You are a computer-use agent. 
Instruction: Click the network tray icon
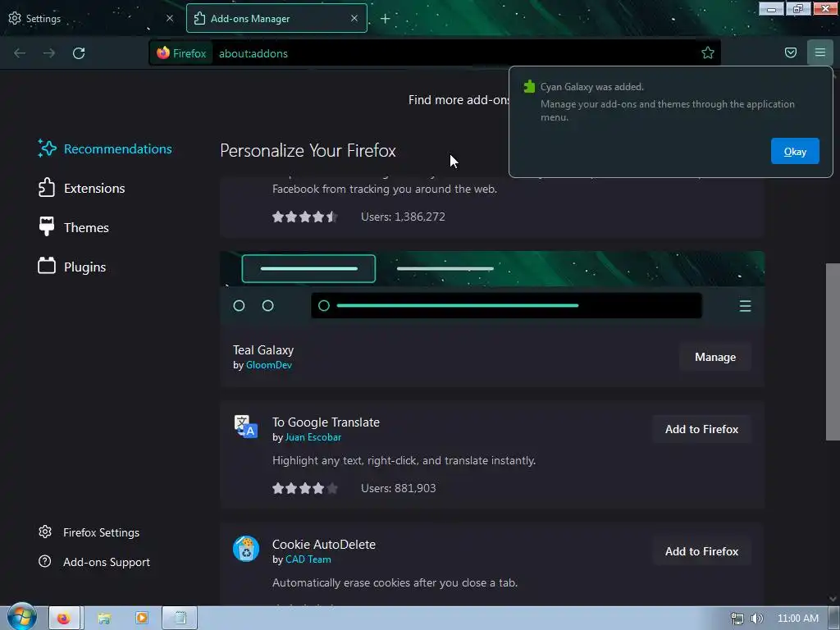pyautogui.click(x=737, y=619)
